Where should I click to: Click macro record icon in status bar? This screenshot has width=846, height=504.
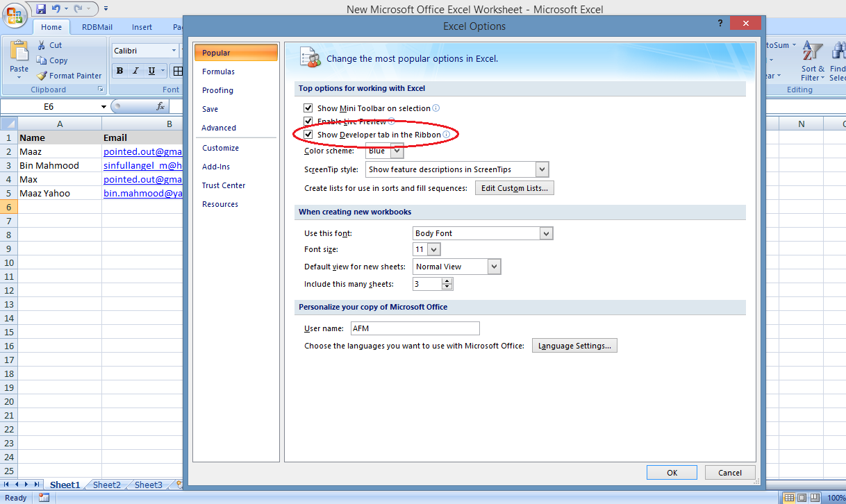pos(44,498)
